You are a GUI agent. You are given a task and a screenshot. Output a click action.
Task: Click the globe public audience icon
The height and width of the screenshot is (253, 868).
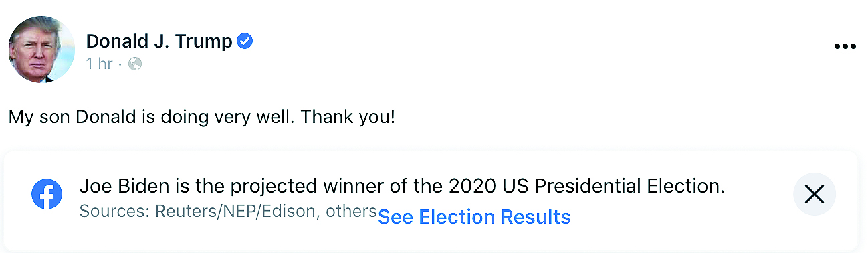click(135, 64)
